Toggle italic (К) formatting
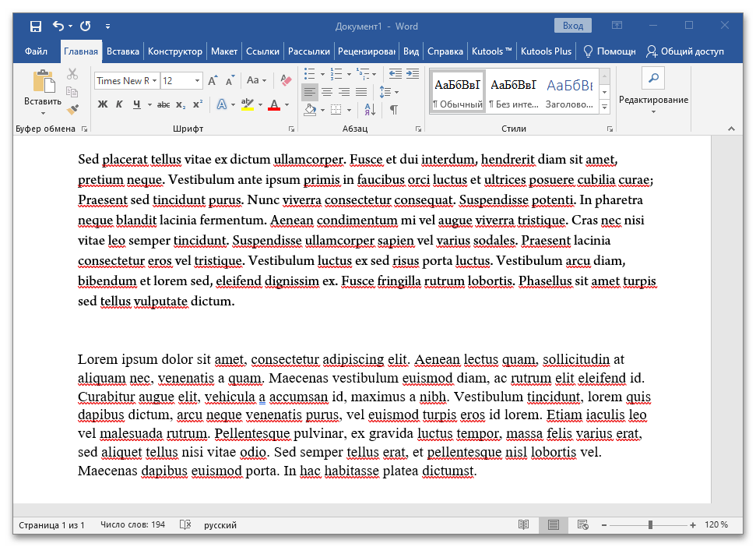This screenshot has width=756, height=547. (119, 104)
